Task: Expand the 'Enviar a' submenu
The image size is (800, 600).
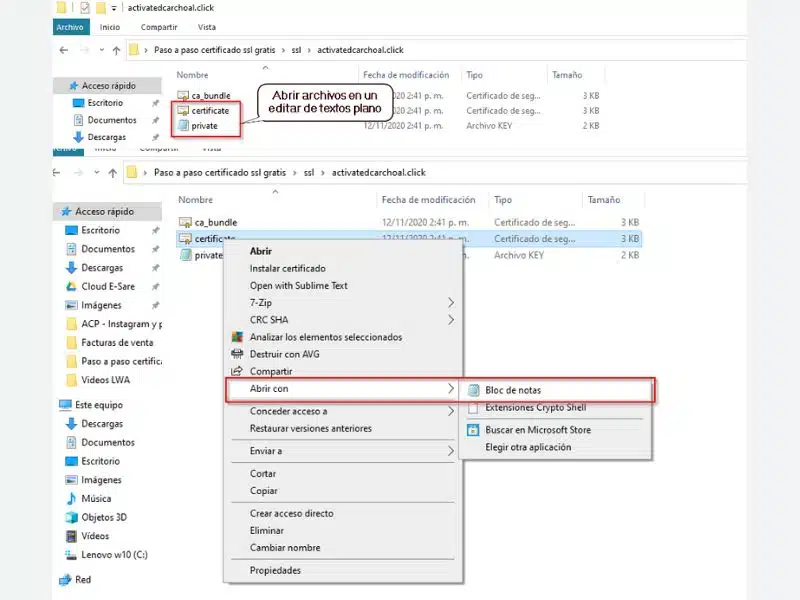Action: tap(452, 450)
